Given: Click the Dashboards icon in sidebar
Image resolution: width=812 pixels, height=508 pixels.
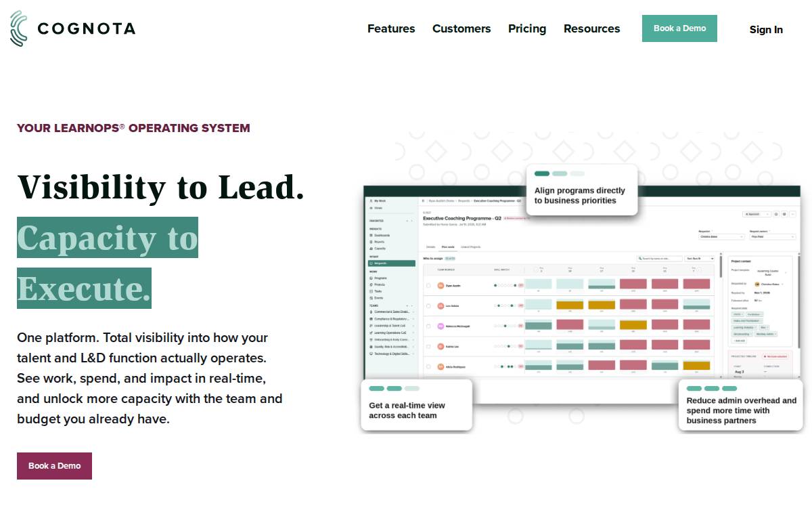Looking at the screenshot, I should [371, 235].
